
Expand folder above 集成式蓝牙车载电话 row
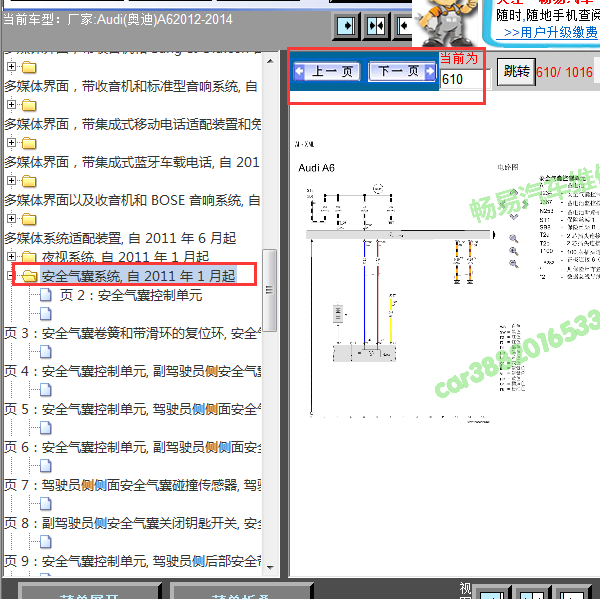pos(11,143)
